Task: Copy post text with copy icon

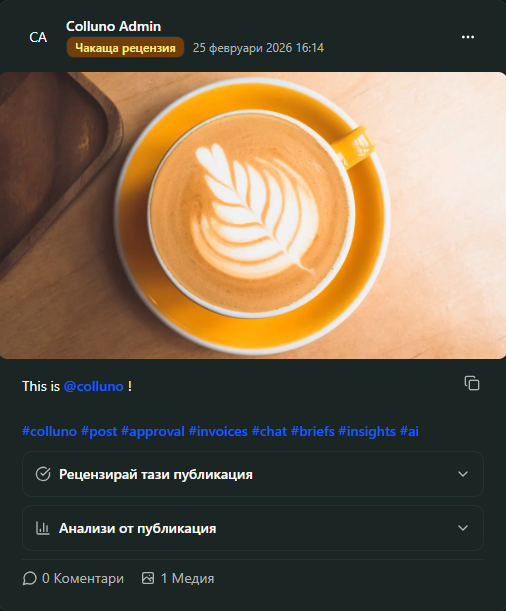Action: pyautogui.click(x=472, y=383)
